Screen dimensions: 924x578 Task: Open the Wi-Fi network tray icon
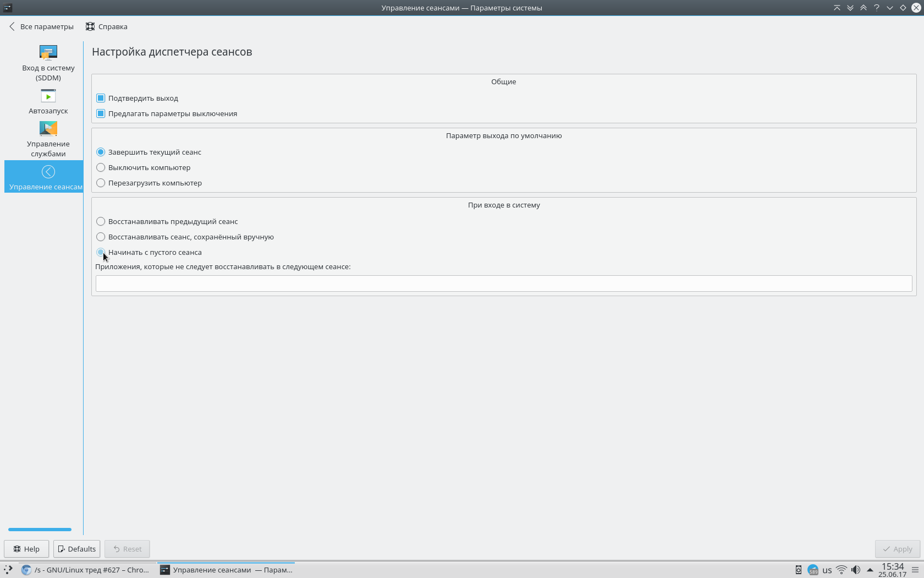tap(842, 570)
